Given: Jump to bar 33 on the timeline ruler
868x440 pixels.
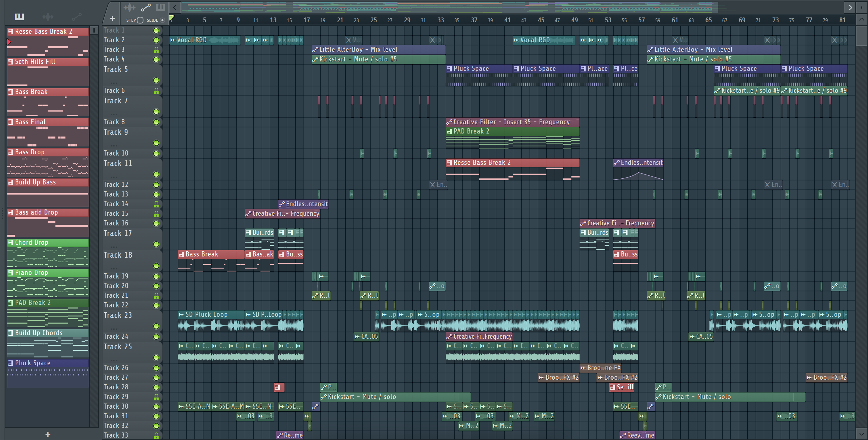Looking at the screenshot, I should (440, 20).
